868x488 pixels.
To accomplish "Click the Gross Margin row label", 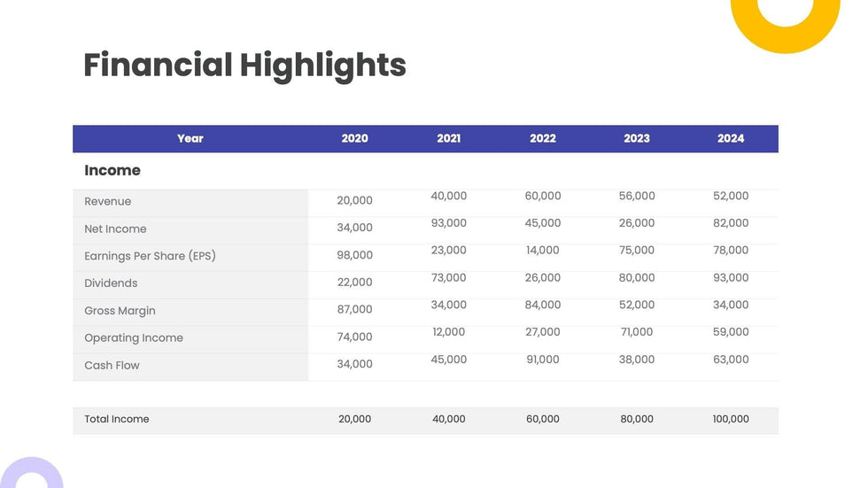I will point(120,311).
